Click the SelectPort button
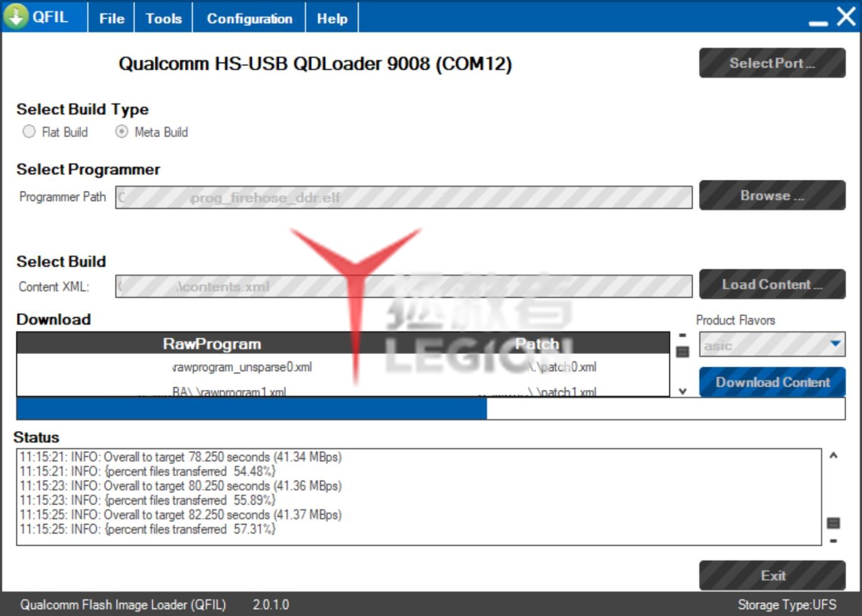This screenshot has height=616, width=862. 772,63
